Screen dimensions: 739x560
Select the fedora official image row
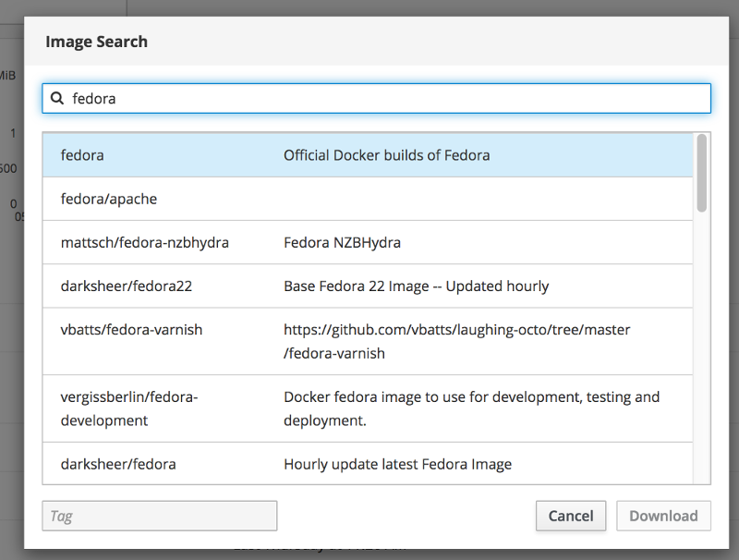368,155
